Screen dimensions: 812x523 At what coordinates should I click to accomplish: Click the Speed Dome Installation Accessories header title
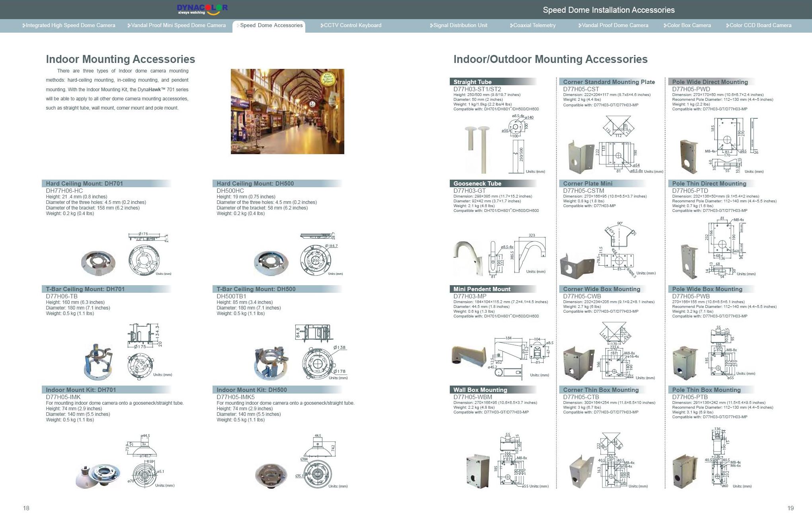[609, 10]
